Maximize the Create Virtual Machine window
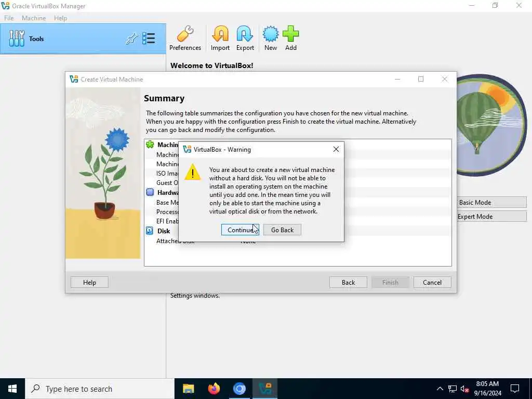This screenshot has height=399, width=532. (x=421, y=79)
